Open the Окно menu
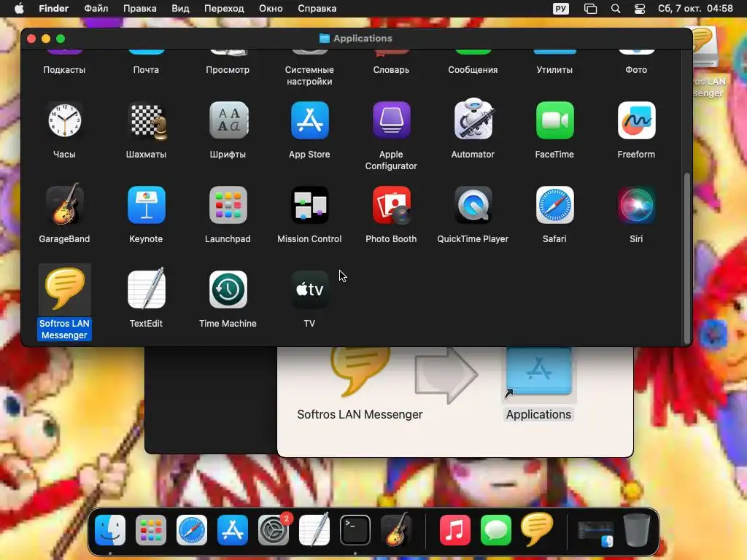The height and width of the screenshot is (560, 747). [271, 9]
